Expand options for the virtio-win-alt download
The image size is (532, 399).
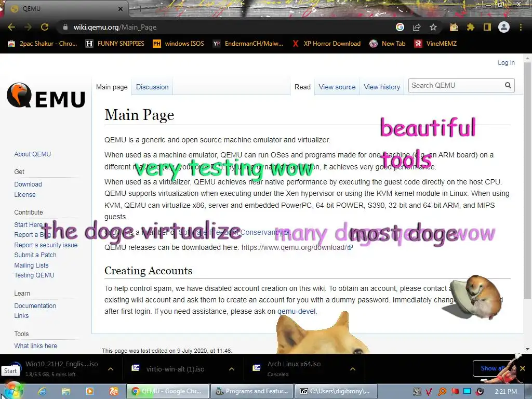coord(232,369)
